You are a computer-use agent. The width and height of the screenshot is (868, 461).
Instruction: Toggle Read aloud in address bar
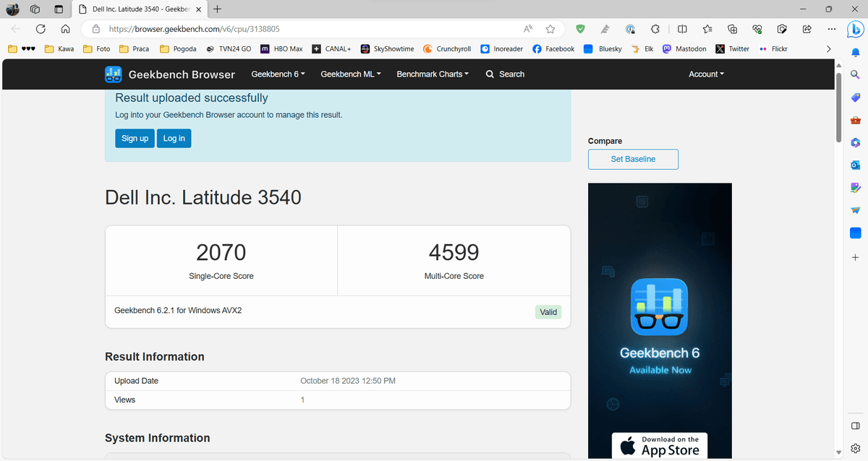pyautogui.click(x=528, y=29)
